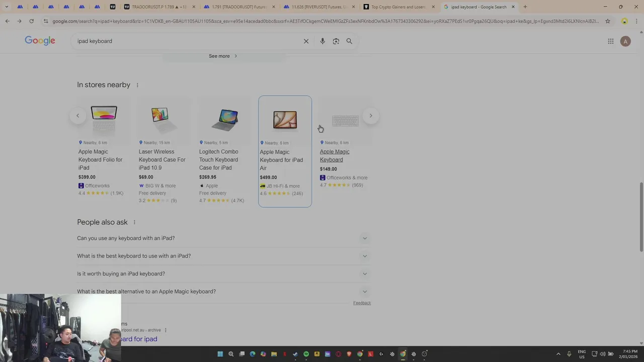Screen dimensions: 644x362
Task: Close the ipad keyboard Google Search tab
Action: [513, 7]
